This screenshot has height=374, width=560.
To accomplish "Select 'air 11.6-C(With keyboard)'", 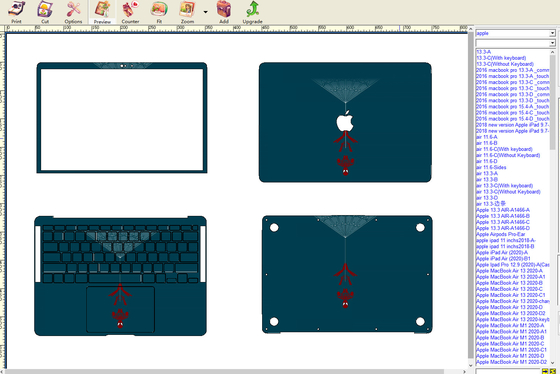I will pos(504,149).
